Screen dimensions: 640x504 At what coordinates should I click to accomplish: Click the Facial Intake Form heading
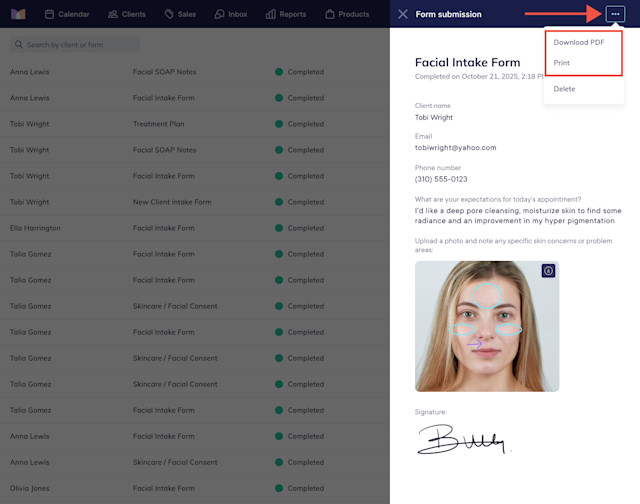[x=467, y=62]
